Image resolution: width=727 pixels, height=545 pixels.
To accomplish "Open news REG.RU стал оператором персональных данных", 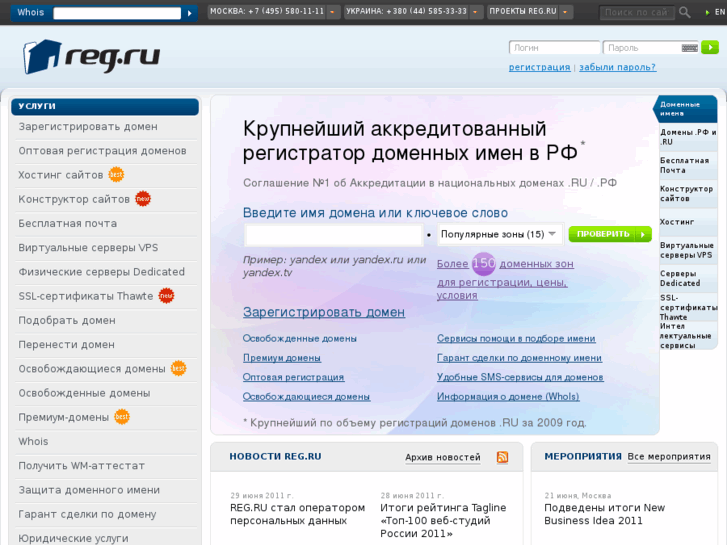I will click(298, 514).
